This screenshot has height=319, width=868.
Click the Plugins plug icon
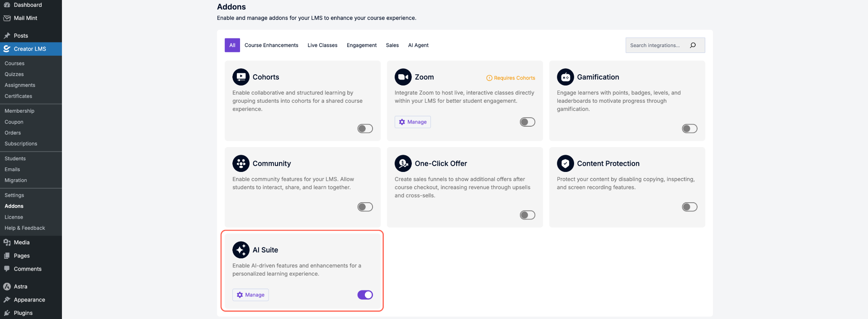(x=7, y=313)
